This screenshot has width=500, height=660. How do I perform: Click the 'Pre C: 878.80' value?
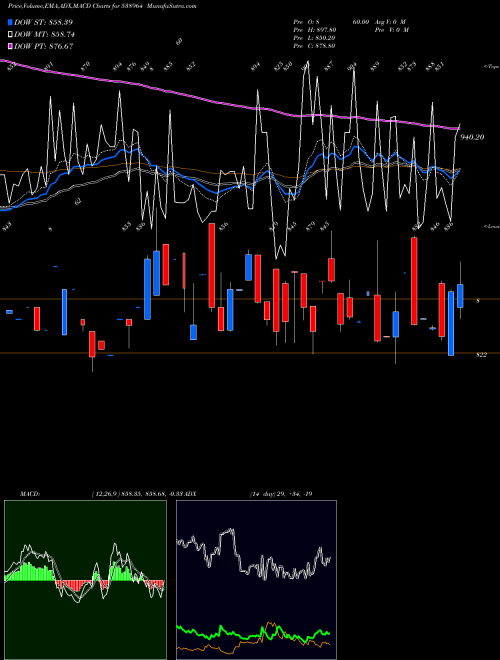pos(314,46)
